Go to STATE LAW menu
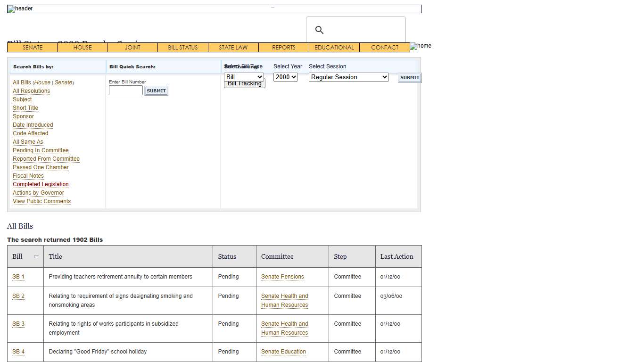644x362 pixels. click(233, 47)
